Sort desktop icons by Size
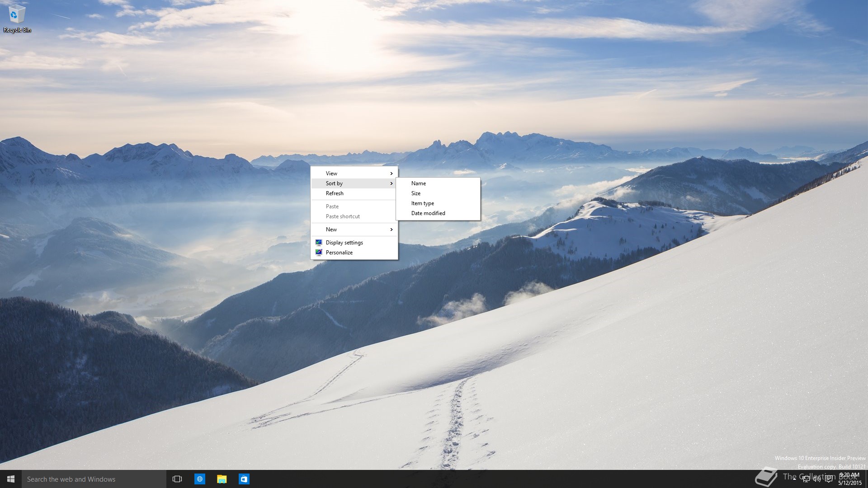The height and width of the screenshot is (488, 868). pos(438,193)
